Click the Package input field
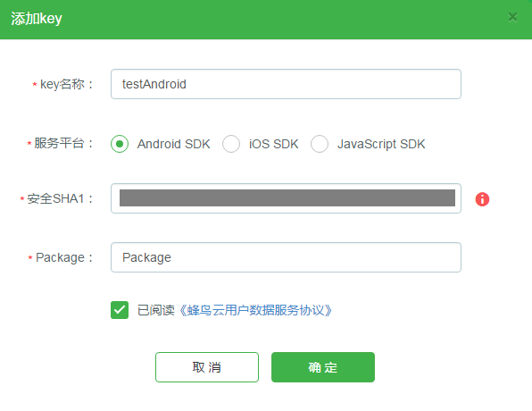The width and height of the screenshot is (532, 411). [x=286, y=257]
